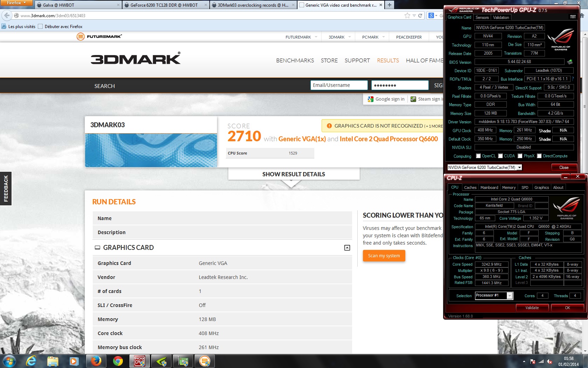The width and height of the screenshot is (588, 368).
Task: Collapse the Graphics Card section
Action: 347,248
